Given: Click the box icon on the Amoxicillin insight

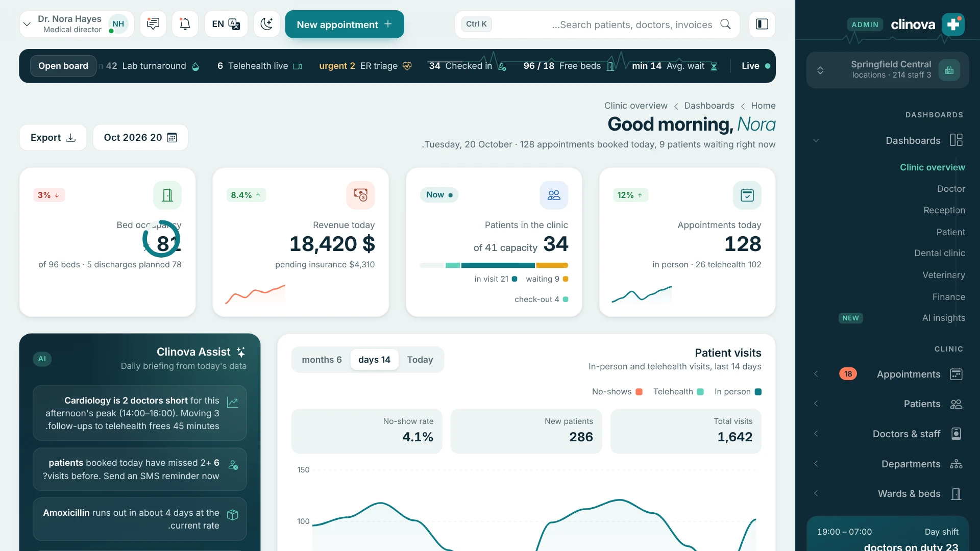Looking at the screenshot, I should (232, 515).
